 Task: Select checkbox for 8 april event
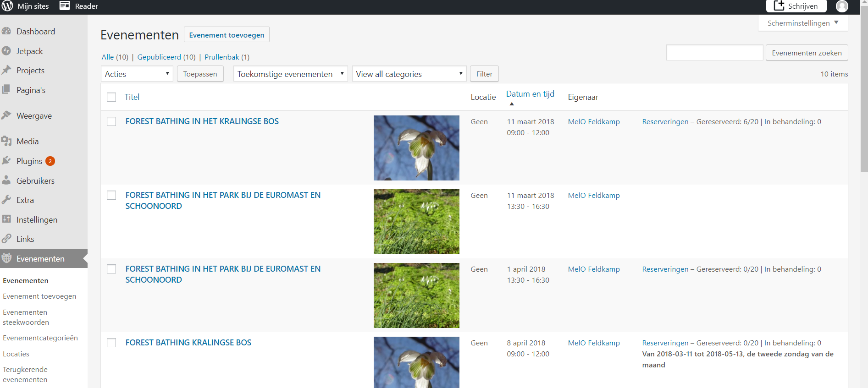(111, 343)
